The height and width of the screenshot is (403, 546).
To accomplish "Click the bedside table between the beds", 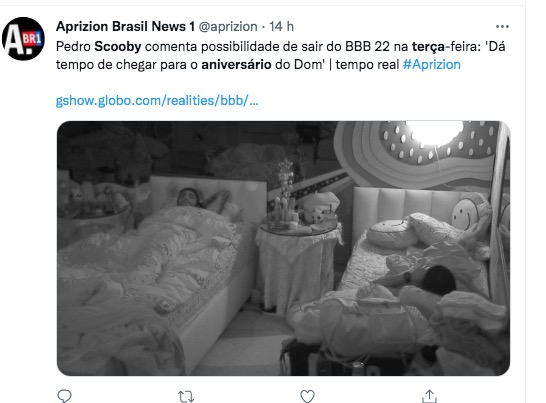I will coord(299,265).
